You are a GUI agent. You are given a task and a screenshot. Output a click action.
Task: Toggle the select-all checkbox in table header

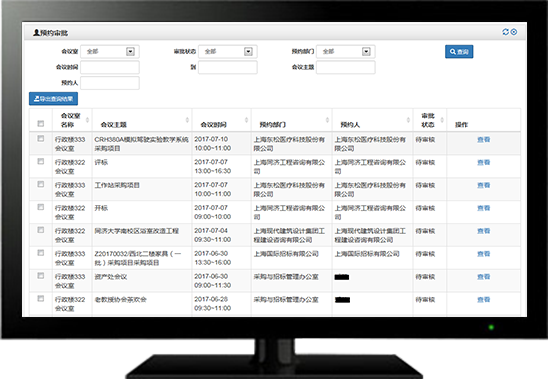[41, 123]
